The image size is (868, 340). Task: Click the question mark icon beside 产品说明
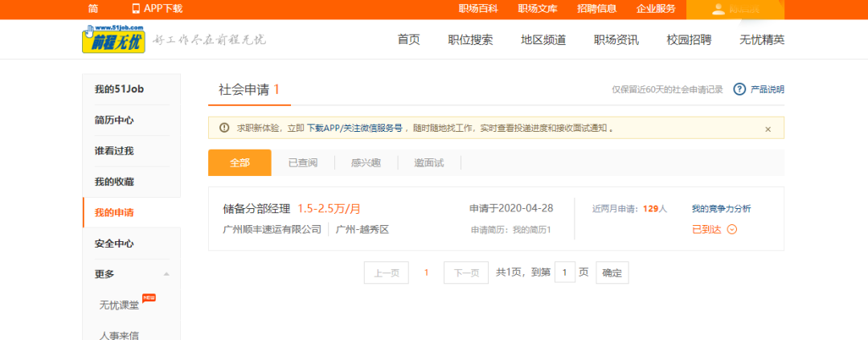pos(739,89)
